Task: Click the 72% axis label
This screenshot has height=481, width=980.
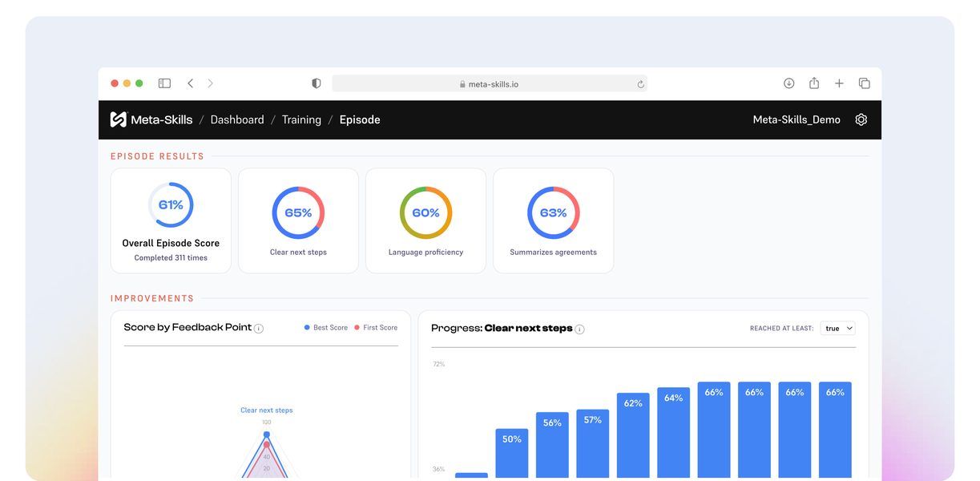Action: 438,365
